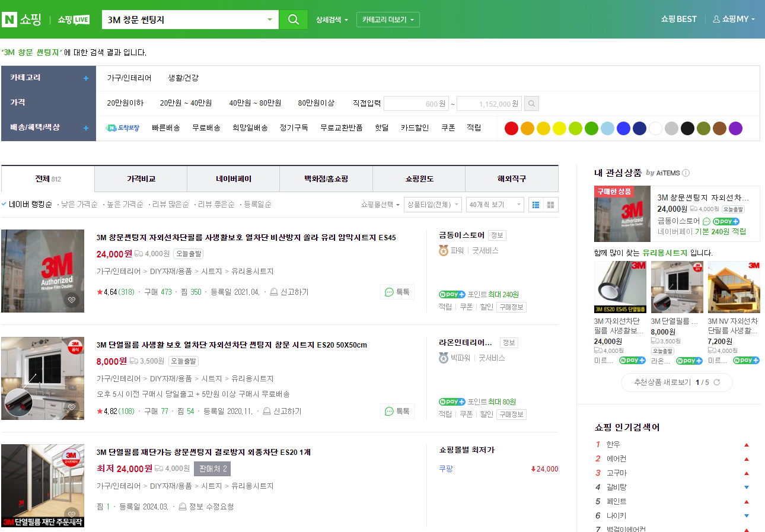
Task: Open the 쇼핑LIVE page
Action: click(74, 20)
